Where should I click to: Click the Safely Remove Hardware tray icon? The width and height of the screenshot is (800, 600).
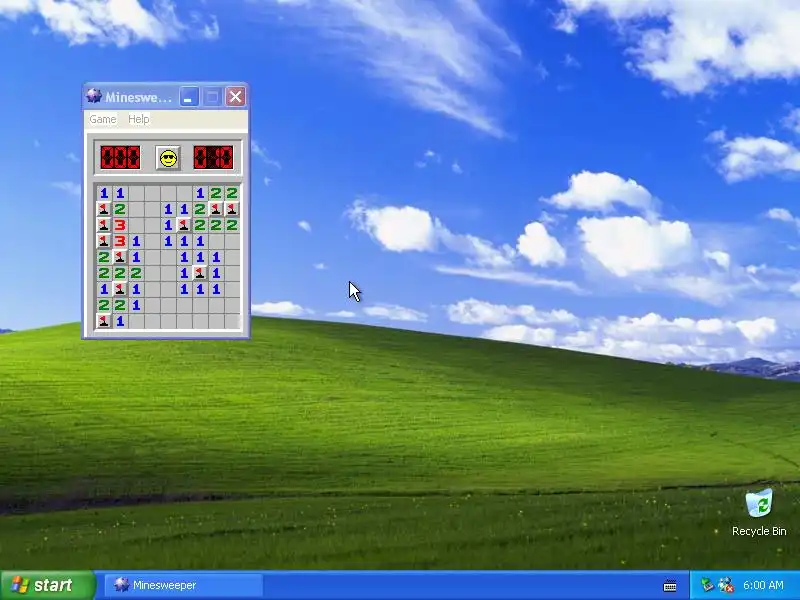707,585
